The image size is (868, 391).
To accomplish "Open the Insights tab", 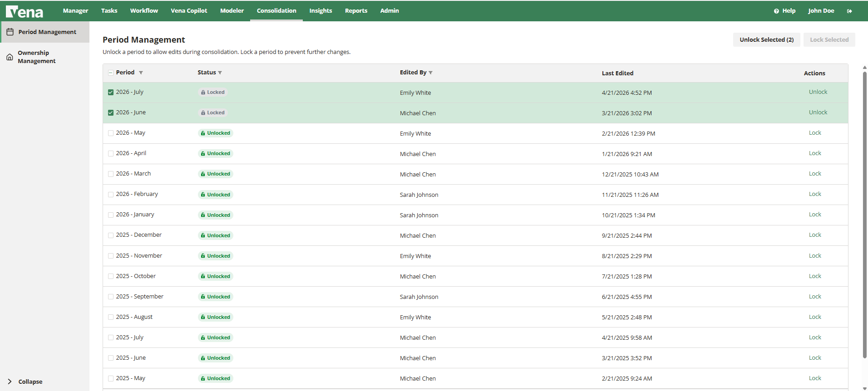I will [x=321, y=10].
